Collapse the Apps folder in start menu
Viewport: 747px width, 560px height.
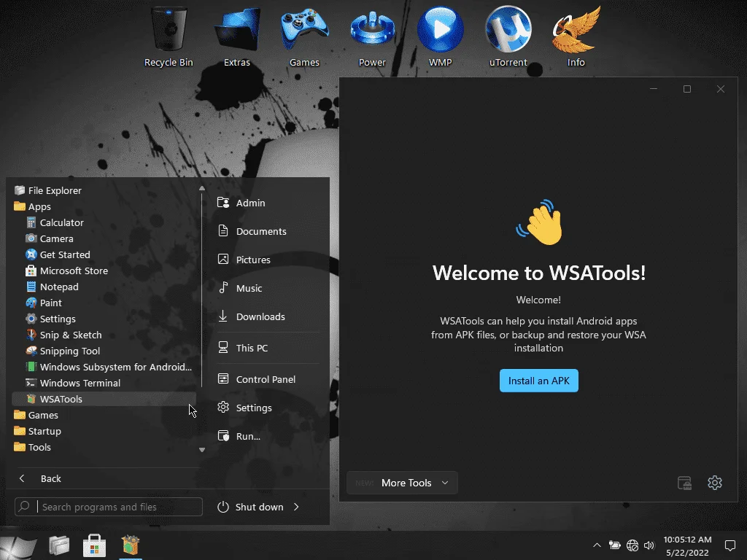pyautogui.click(x=104, y=206)
